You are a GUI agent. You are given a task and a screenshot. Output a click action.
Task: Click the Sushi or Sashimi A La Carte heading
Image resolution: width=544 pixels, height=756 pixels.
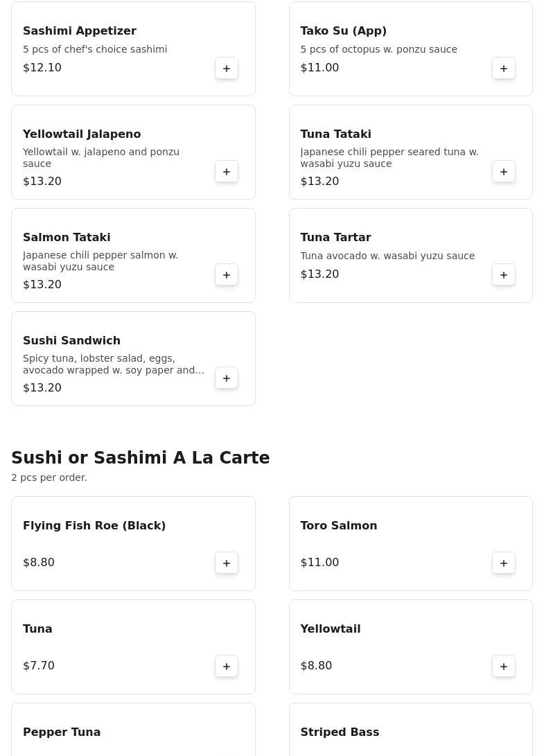[x=141, y=458]
